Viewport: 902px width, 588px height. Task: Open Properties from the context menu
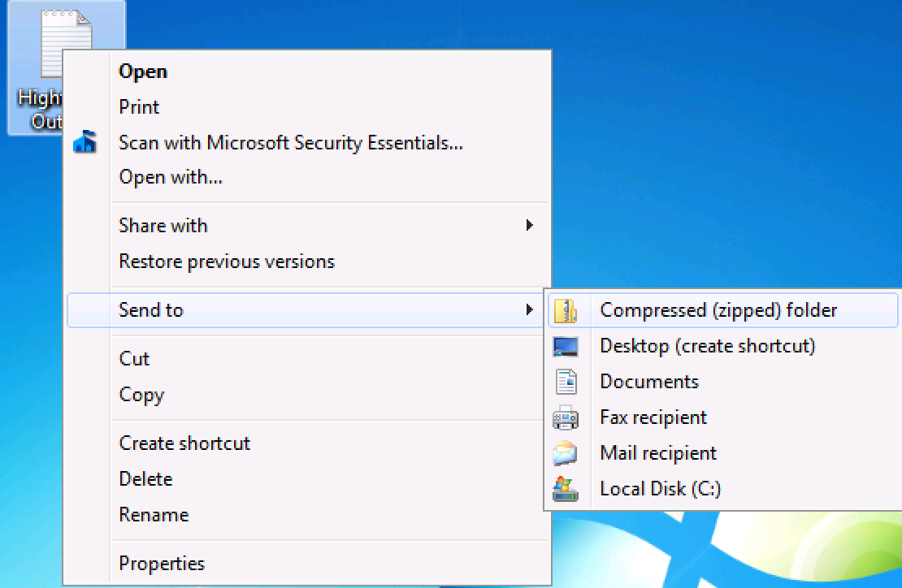pyautogui.click(x=308, y=564)
